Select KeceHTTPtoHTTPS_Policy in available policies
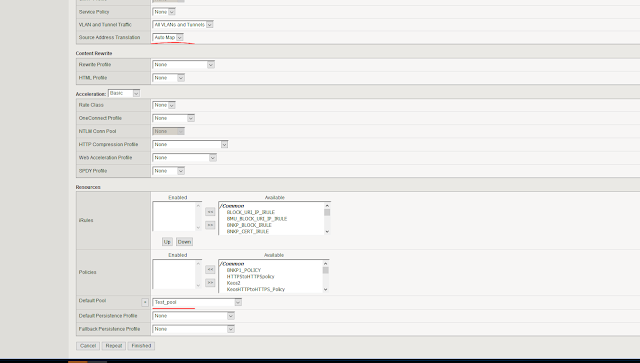 [256, 290]
